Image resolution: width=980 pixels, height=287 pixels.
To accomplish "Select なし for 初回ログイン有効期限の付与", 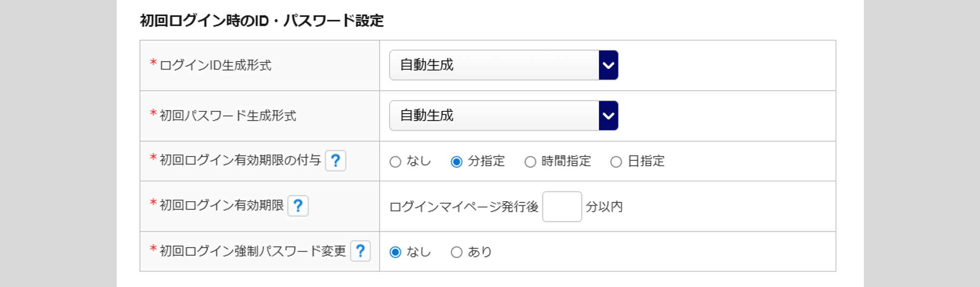I will tap(395, 162).
